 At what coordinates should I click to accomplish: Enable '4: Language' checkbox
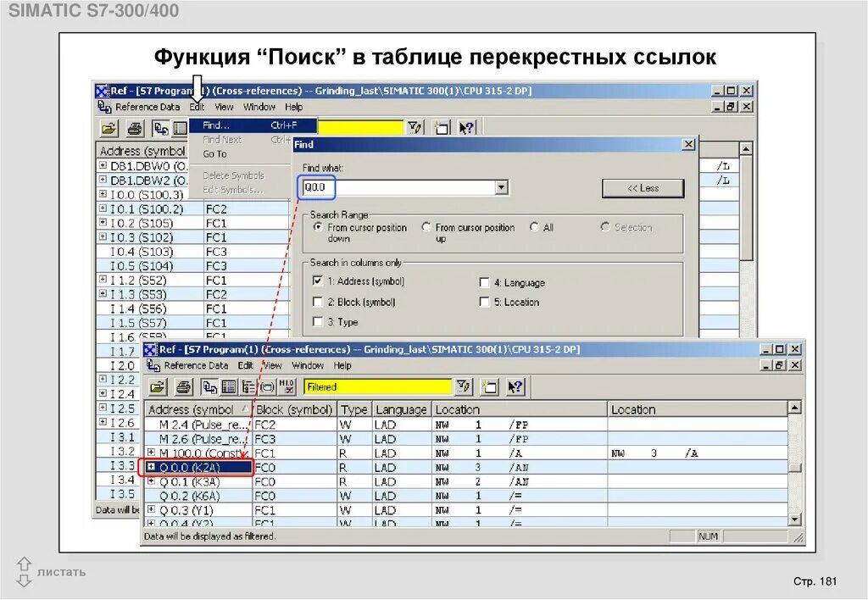tap(484, 282)
